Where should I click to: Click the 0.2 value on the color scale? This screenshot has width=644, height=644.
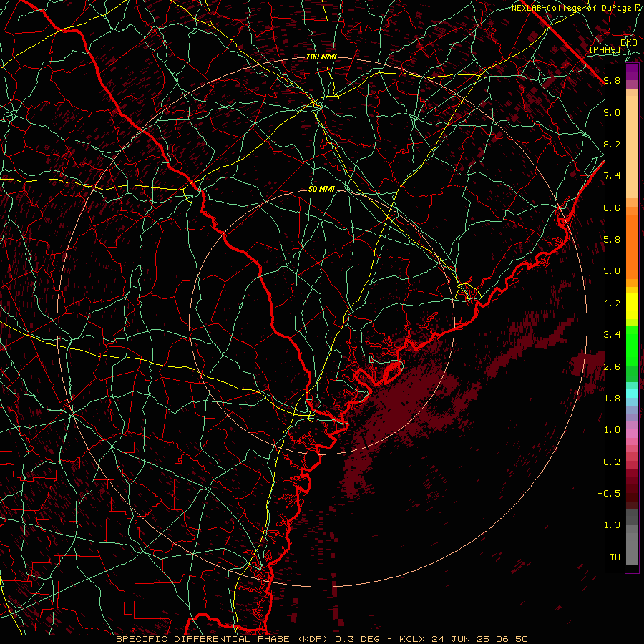click(612, 462)
